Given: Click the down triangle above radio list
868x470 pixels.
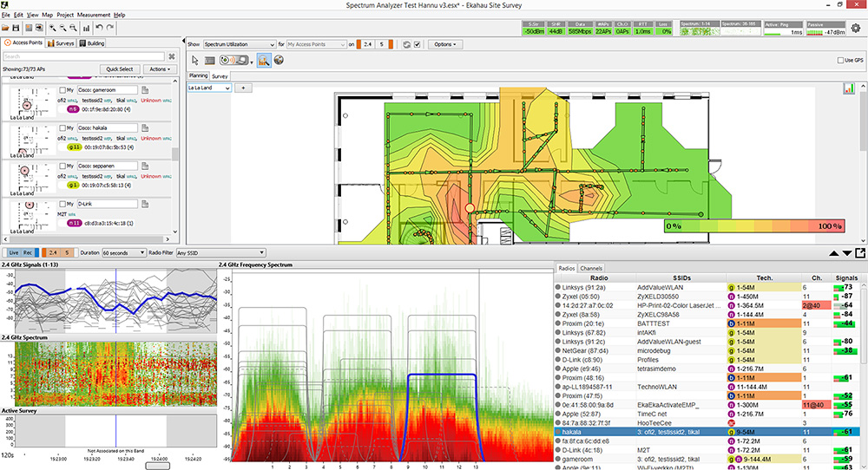Looking at the screenshot, I should 847,253.
